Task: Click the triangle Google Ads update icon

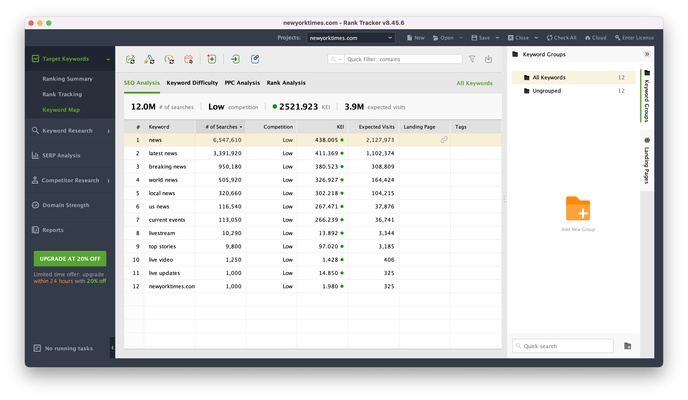Action: click(149, 59)
